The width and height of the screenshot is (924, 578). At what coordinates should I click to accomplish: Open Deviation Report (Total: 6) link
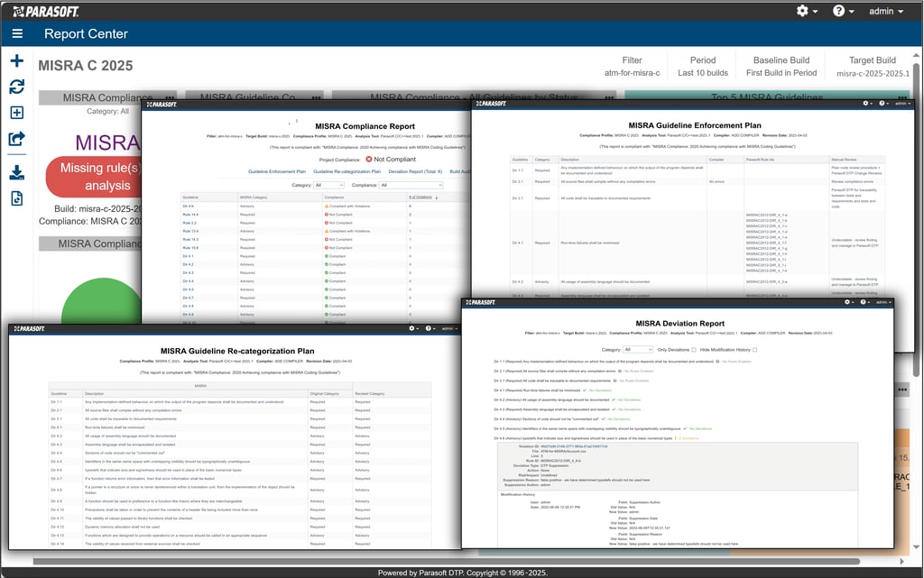click(415, 171)
